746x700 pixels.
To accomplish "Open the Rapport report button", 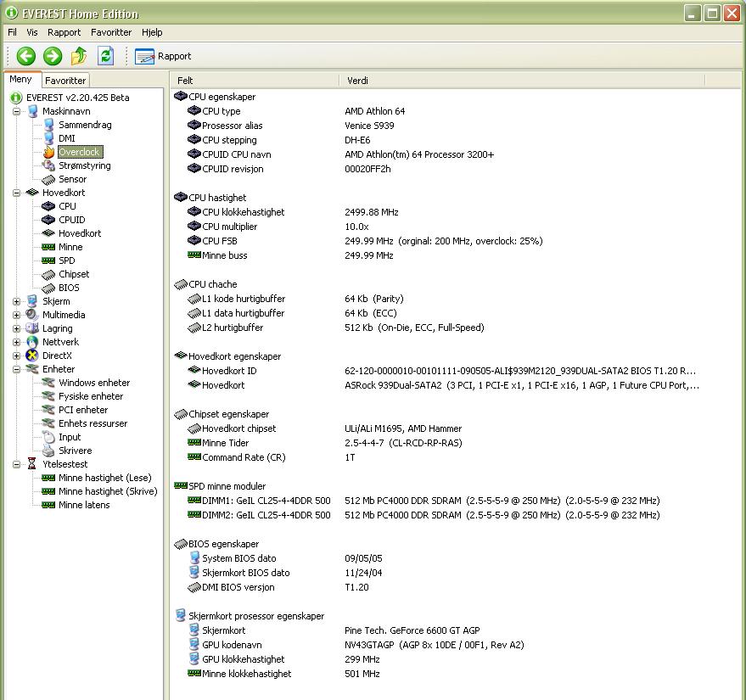I will click(163, 56).
